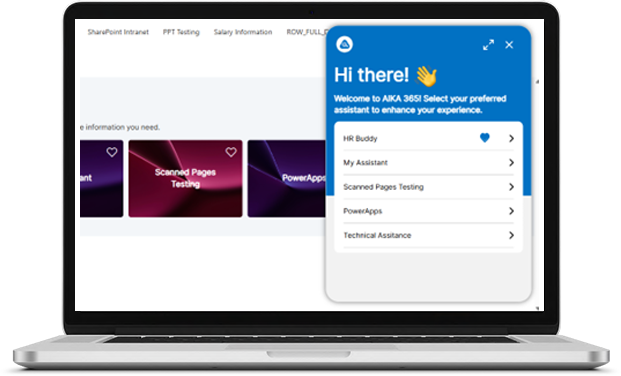
Task: Switch to the PPT Testing tab
Action: coord(181,32)
